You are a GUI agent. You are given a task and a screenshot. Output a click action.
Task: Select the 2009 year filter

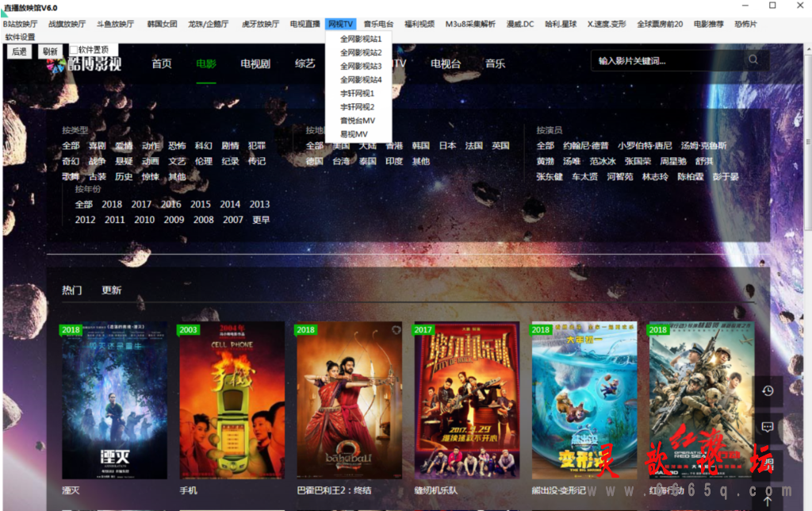174,220
